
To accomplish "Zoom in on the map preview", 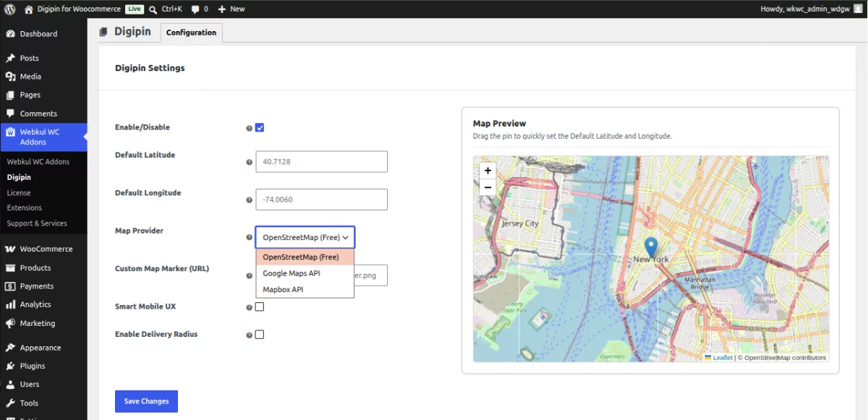I will (x=488, y=171).
